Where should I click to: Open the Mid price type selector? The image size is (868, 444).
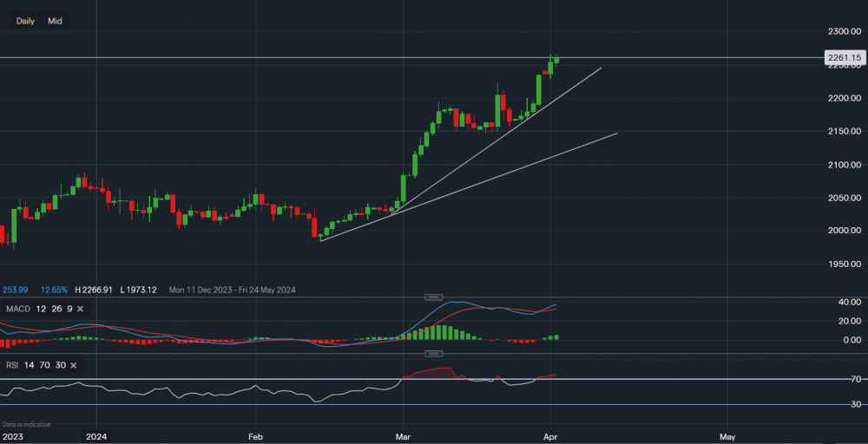[55, 21]
